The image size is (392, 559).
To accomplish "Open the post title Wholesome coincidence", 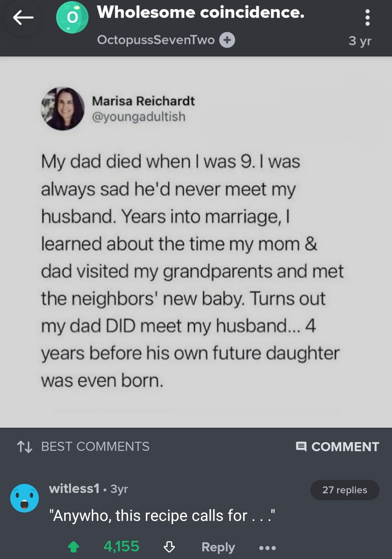I will (200, 12).
